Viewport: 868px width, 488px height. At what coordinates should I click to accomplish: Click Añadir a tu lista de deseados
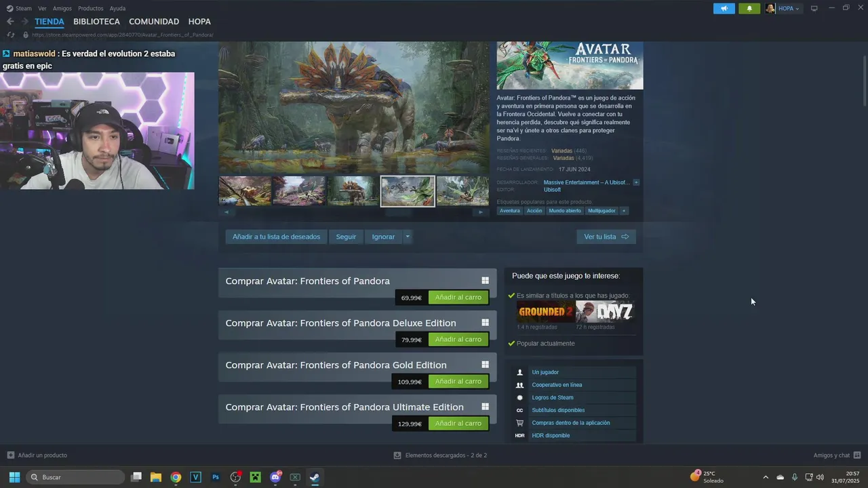(x=276, y=237)
